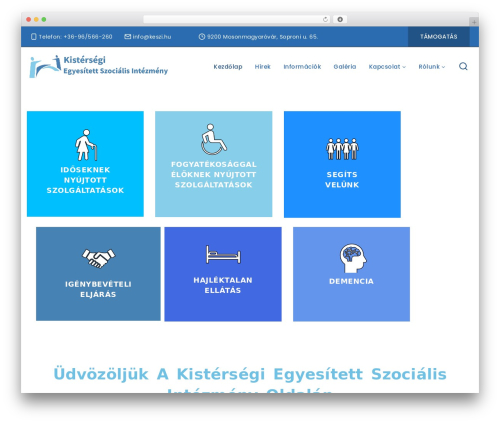The width and height of the screenshot is (500, 423).
Task: Click the handshake icon
Action: tap(98, 258)
